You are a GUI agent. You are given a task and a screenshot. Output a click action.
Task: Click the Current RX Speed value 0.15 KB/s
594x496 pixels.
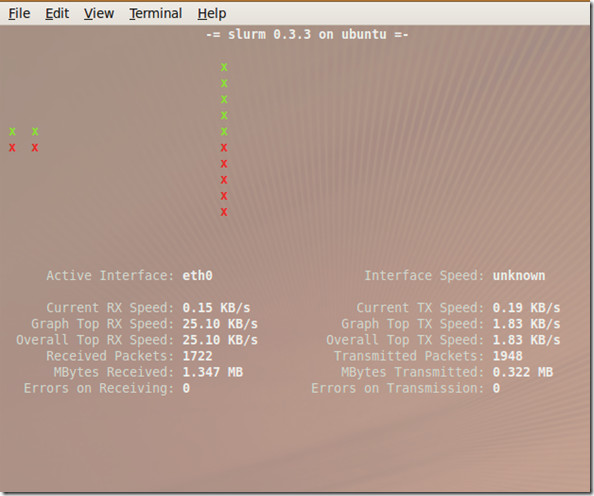coord(216,308)
